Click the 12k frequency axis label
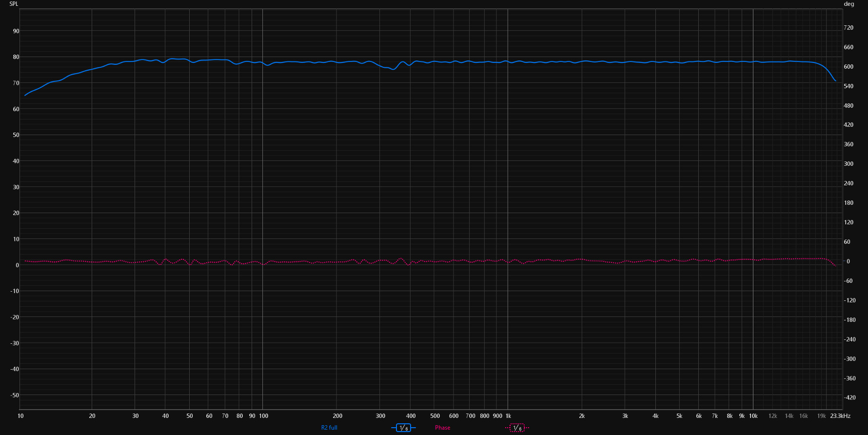 (773, 416)
